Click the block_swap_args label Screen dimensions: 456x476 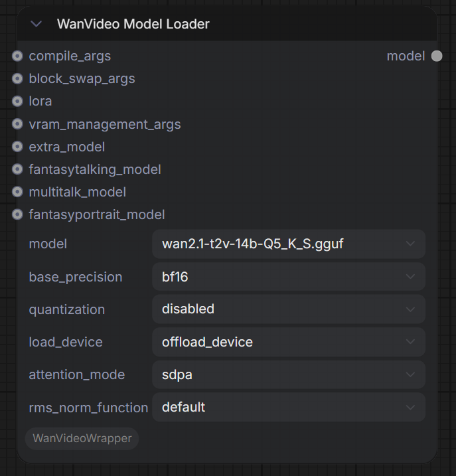pyautogui.click(x=82, y=79)
